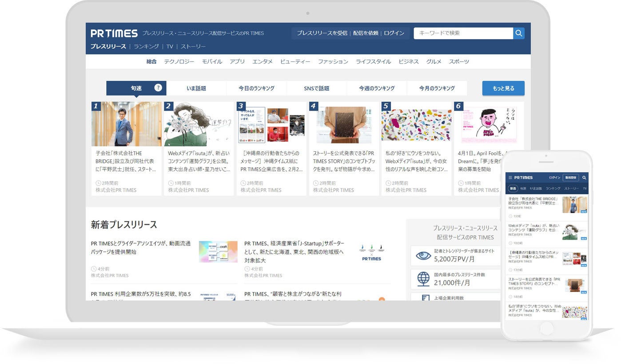Open card 3 thumbnail of newspaper ad photos

[x=271, y=124]
